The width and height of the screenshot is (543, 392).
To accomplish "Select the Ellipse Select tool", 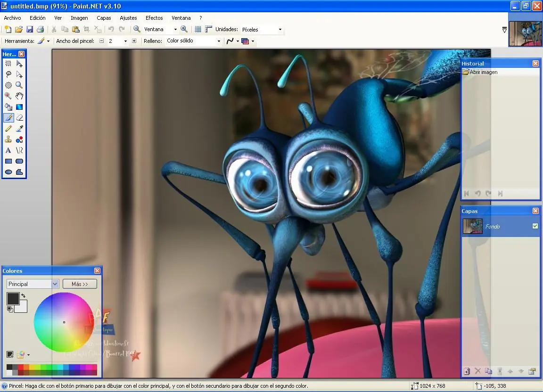I will click(8, 85).
